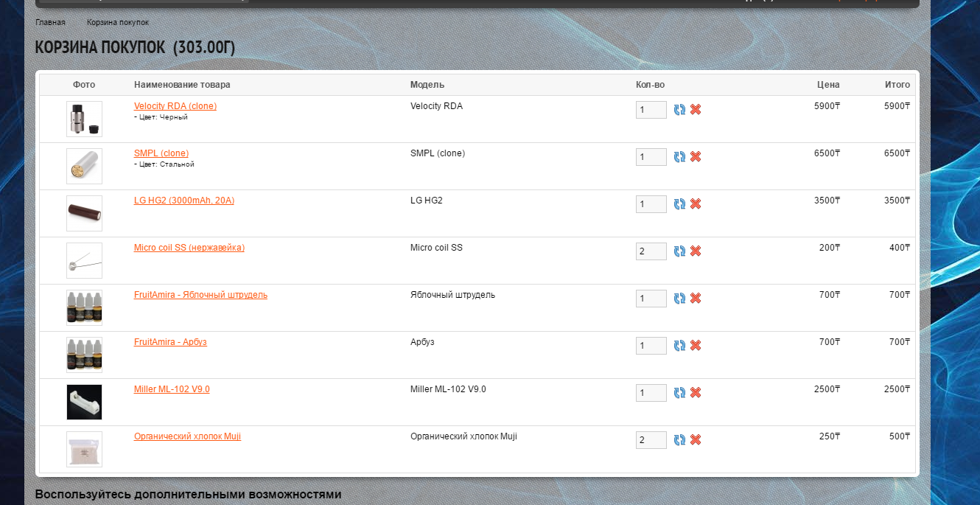Click LG HG2 battery thumbnail
The width and height of the screenshot is (980, 505).
[x=84, y=213]
